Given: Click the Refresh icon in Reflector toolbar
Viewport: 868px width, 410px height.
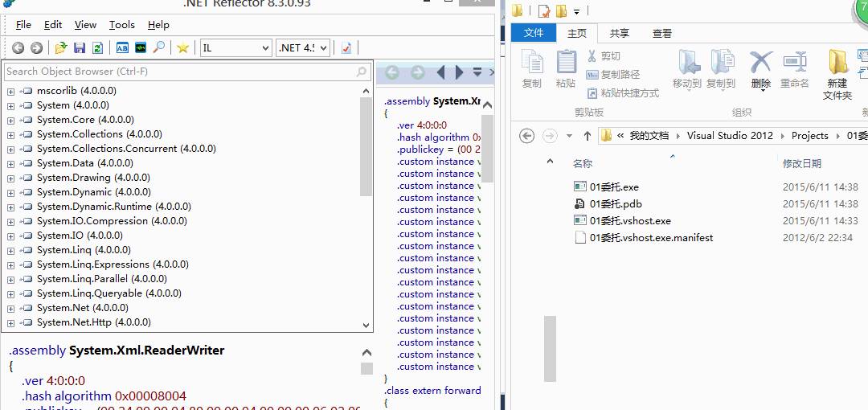Looking at the screenshot, I should (x=97, y=47).
